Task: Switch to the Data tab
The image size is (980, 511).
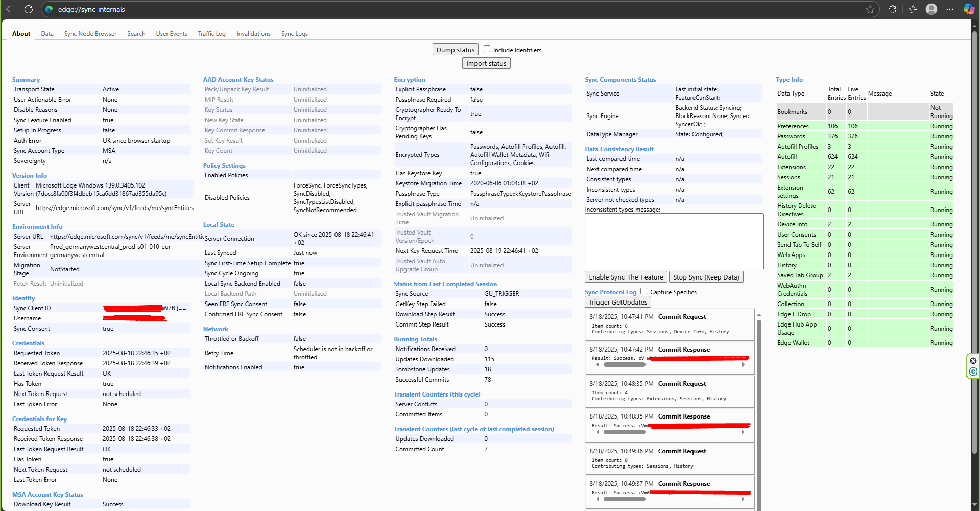Action: click(x=47, y=34)
